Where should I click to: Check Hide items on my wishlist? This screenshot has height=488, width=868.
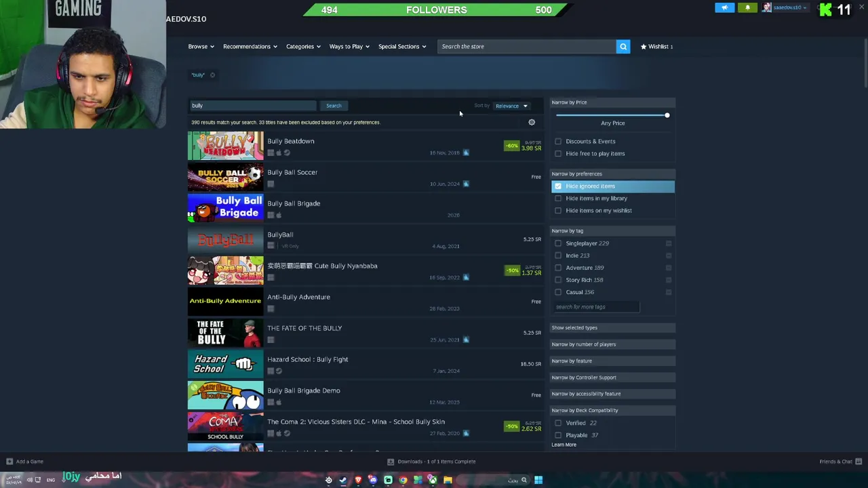click(558, 211)
